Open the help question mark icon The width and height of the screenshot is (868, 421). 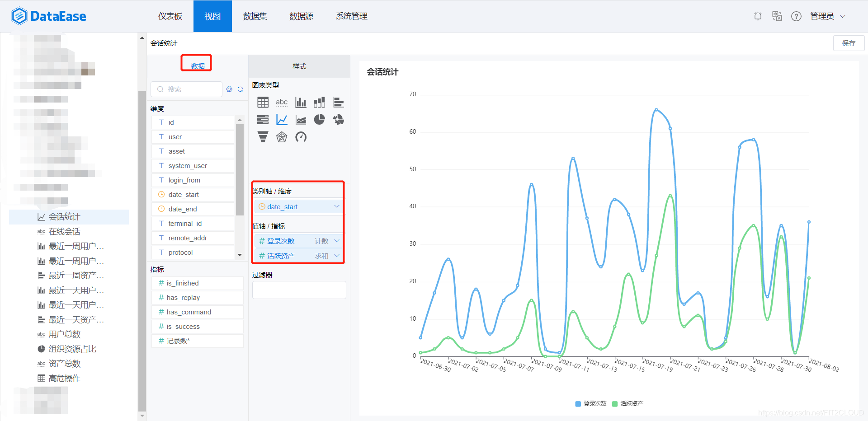[x=796, y=16]
